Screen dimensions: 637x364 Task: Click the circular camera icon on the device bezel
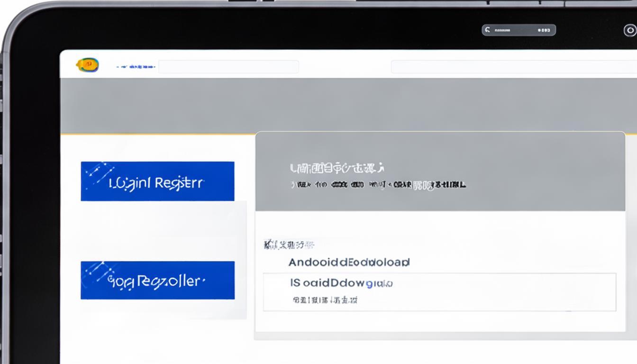pyautogui.click(x=629, y=31)
